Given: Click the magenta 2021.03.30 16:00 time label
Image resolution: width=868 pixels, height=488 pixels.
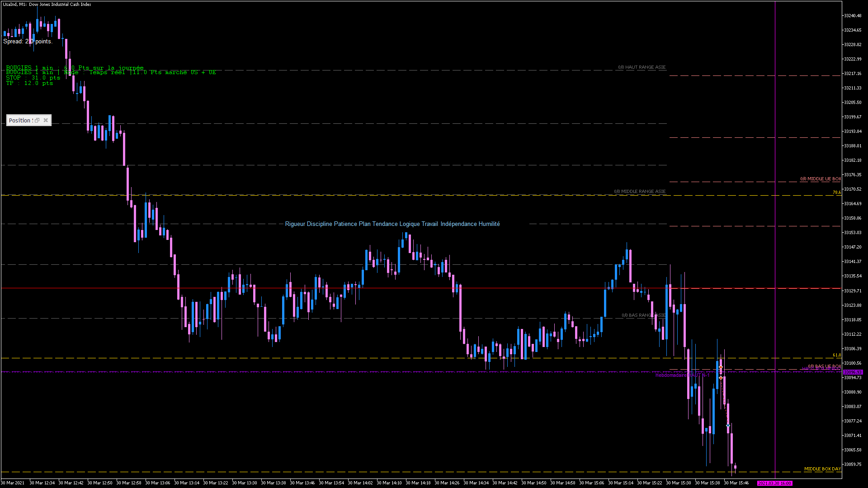Looking at the screenshot, I should 774,483.
